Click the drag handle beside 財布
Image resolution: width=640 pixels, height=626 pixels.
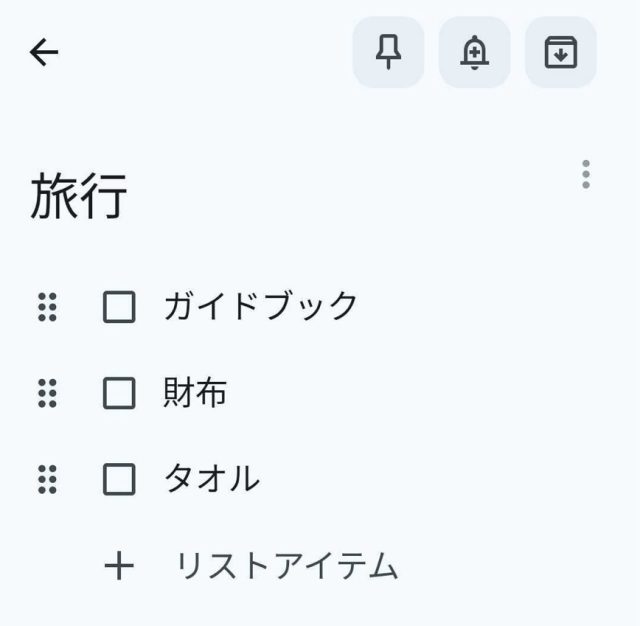coord(47,393)
